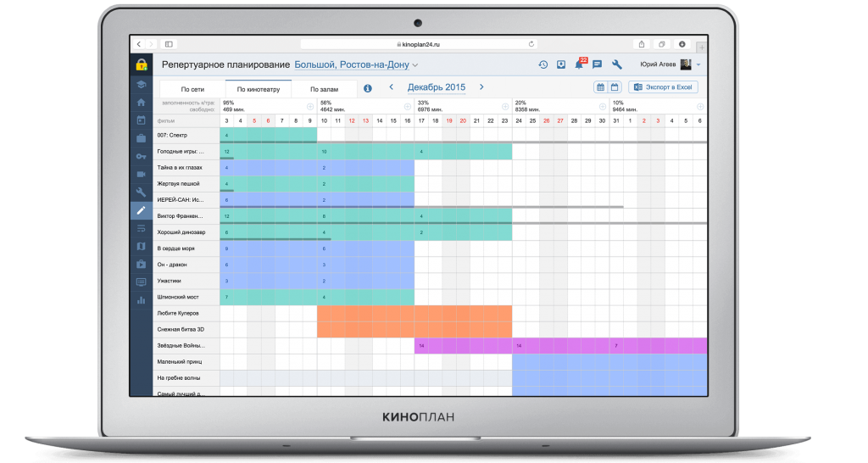Switch to the По сети tab
Image resolution: width=868 pixels, height=463 pixels.
click(x=192, y=88)
